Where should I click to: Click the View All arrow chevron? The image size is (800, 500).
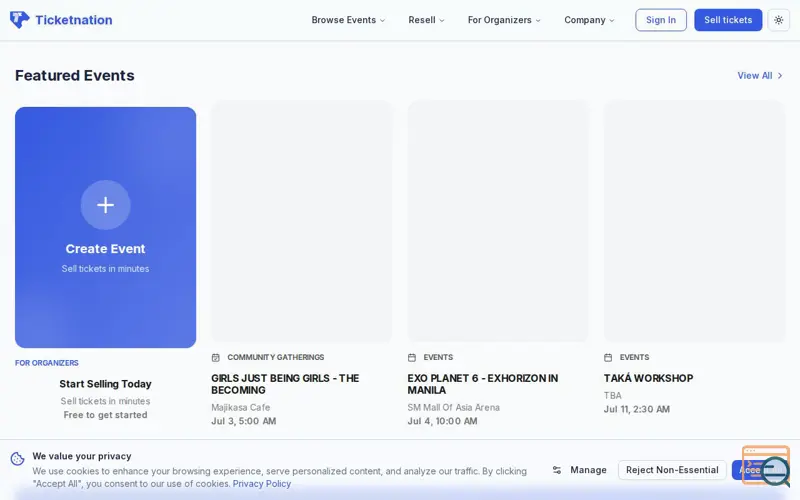click(780, 76)
